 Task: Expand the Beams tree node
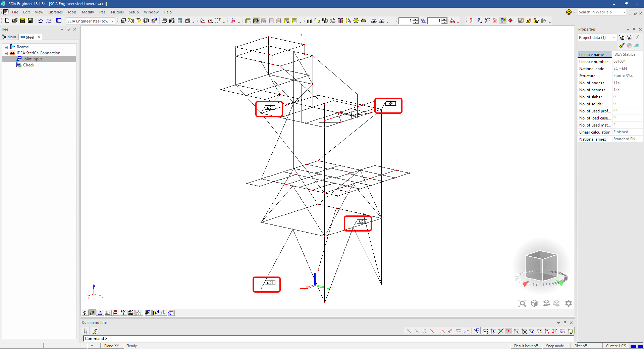coord(6,47)
